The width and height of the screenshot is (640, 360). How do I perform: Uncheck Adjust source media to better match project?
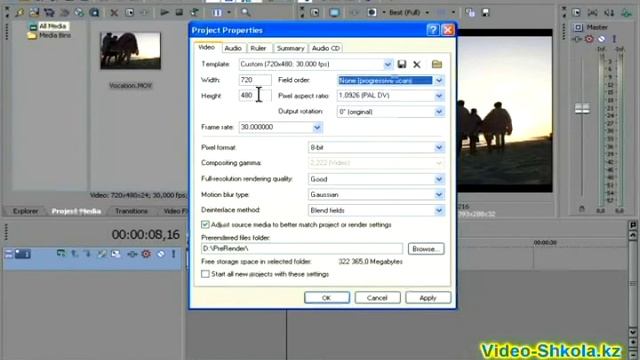click(205, 224)
